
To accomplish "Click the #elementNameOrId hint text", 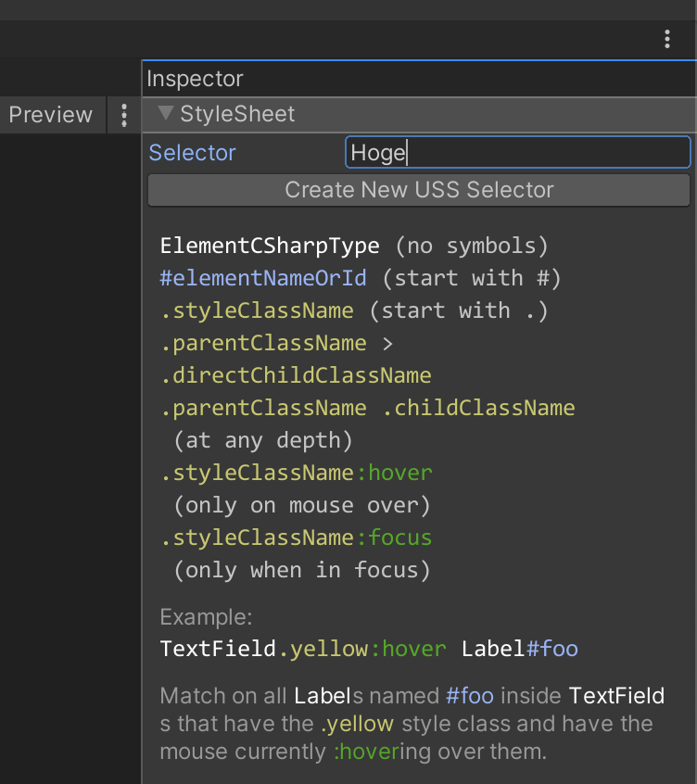I will pyautogui.click(x=263, y=278).
